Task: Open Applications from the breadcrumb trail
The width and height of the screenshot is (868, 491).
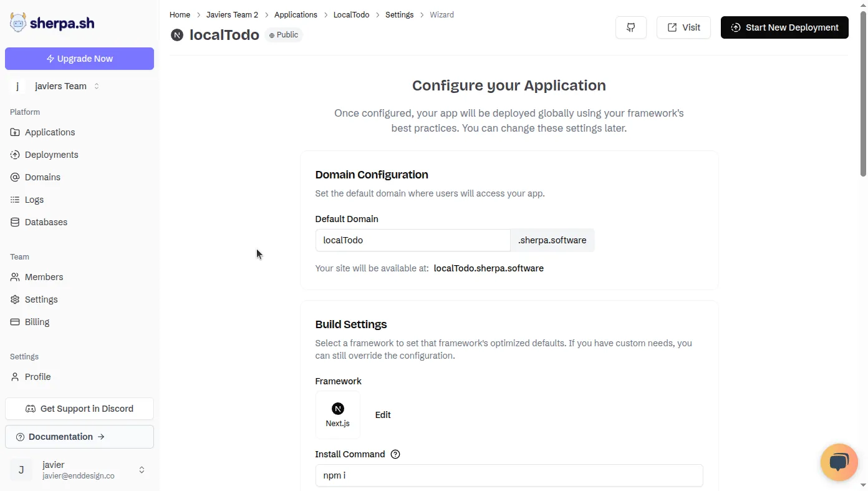Action: (296, 14)
